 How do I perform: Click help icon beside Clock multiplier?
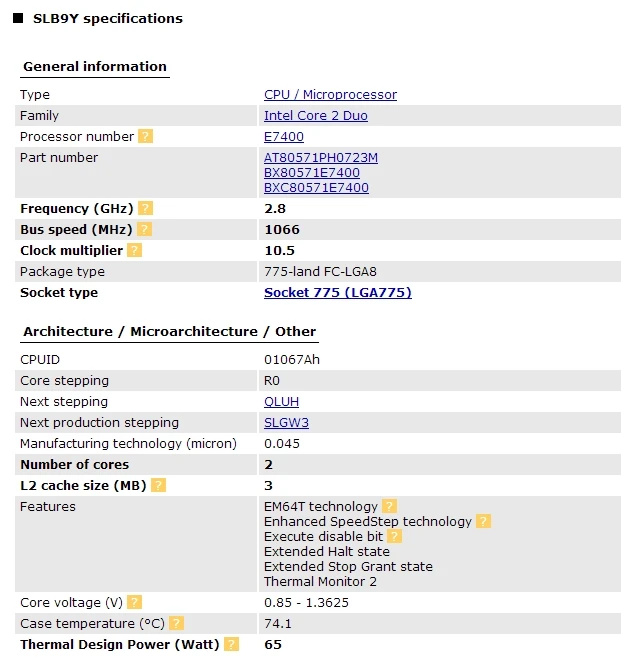point(135,250)
